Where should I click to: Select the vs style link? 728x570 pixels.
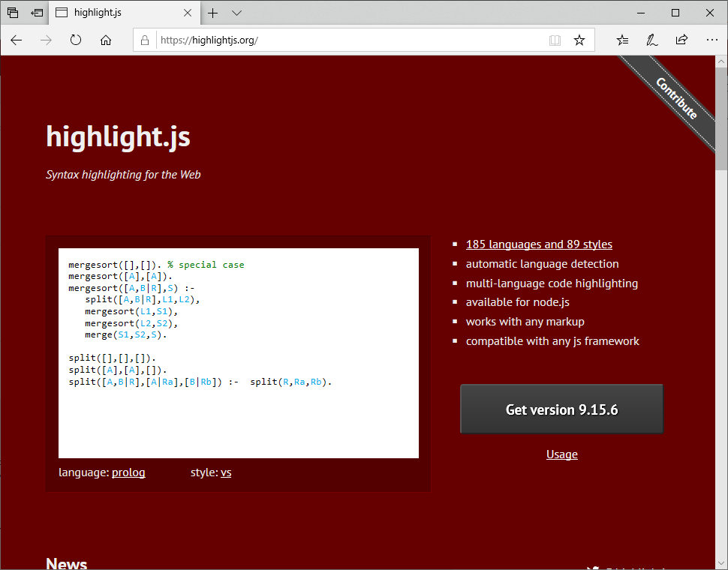click(226, 472)
